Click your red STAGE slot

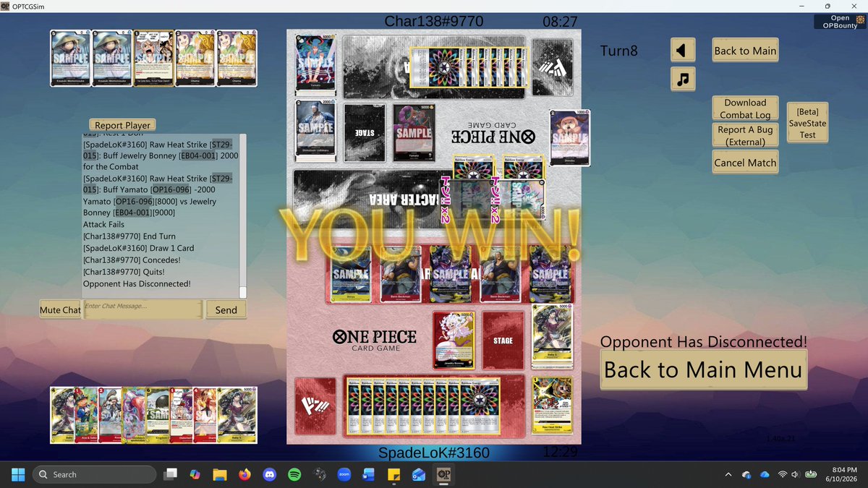point(503,341)
